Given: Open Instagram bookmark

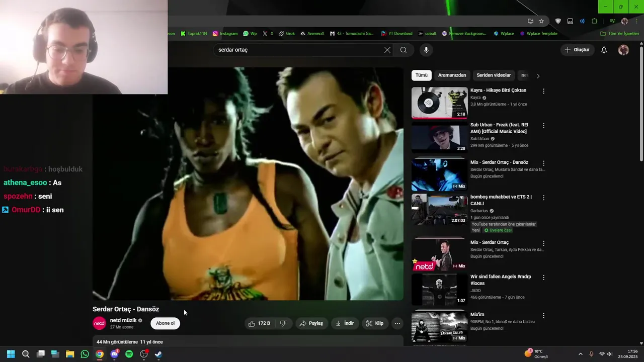Looking at the screenshot, I should (225, 34).
